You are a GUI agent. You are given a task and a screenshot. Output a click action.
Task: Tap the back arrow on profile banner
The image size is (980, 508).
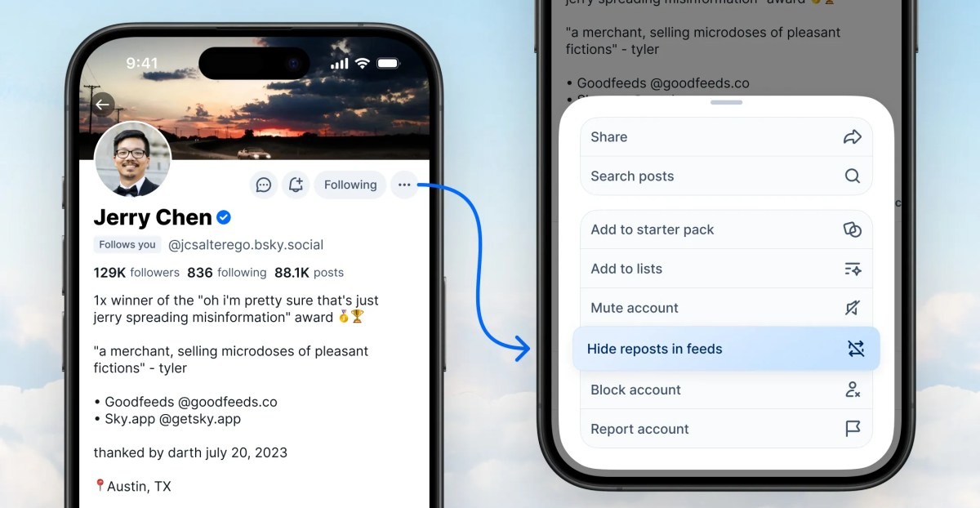coord(102,105)
